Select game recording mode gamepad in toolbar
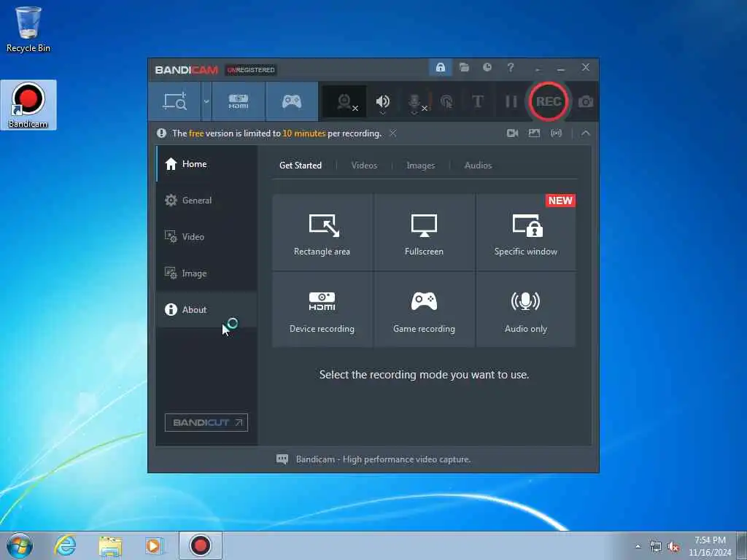747x560 pixels. [x=292, y=101]
